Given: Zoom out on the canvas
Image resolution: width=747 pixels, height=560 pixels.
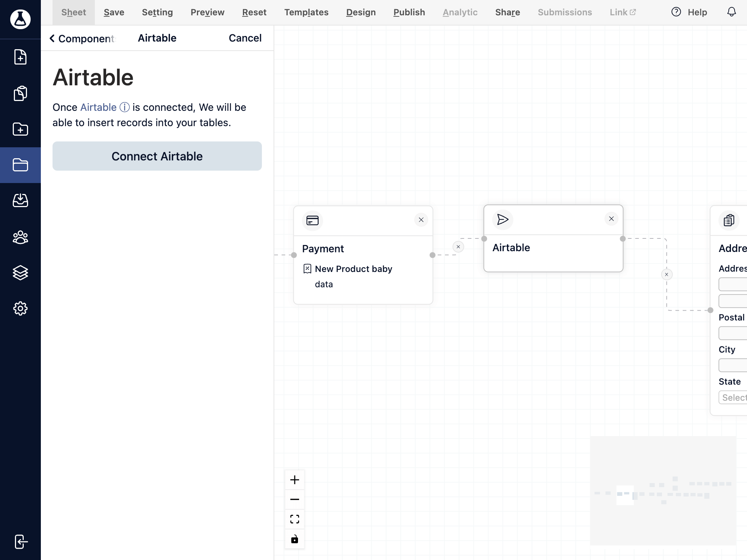Looking at the screenshot, I should pos(294,499).
